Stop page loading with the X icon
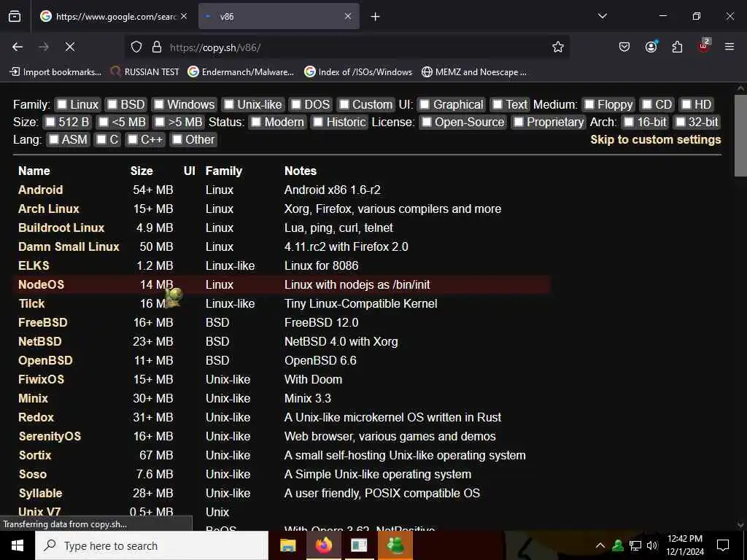Image resolution: width=747 pixels, height=560 pixels. pos(69,47)
